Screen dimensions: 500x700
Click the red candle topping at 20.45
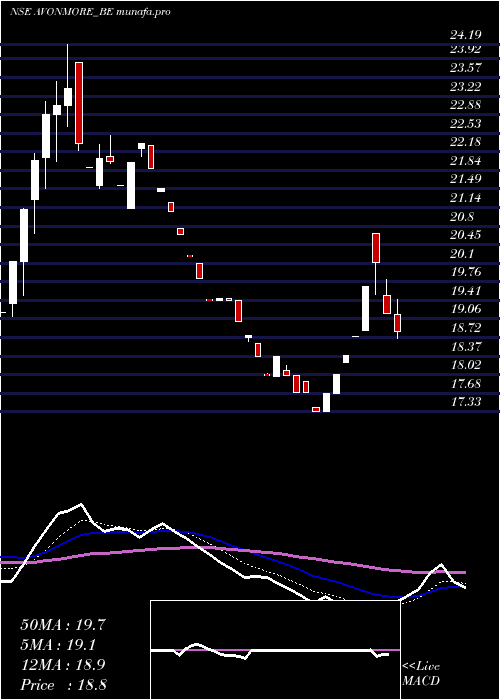376,248
